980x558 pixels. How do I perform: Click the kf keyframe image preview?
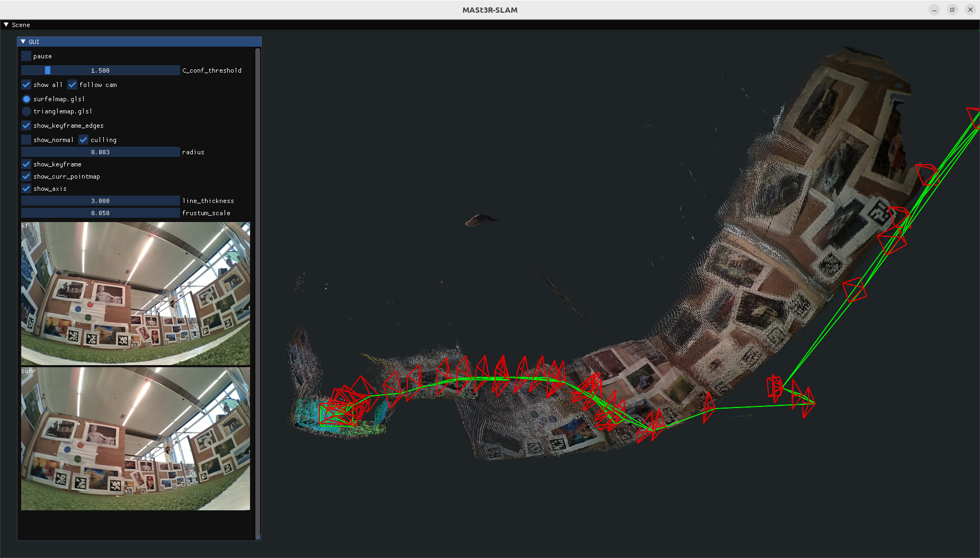coord(135,294)
